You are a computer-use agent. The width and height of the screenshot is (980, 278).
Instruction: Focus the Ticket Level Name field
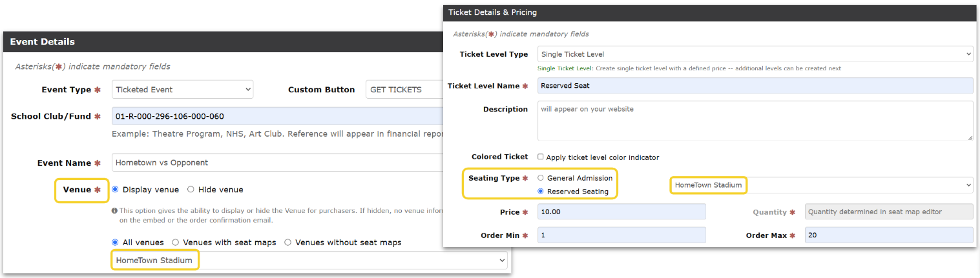[x=755, y=86]
